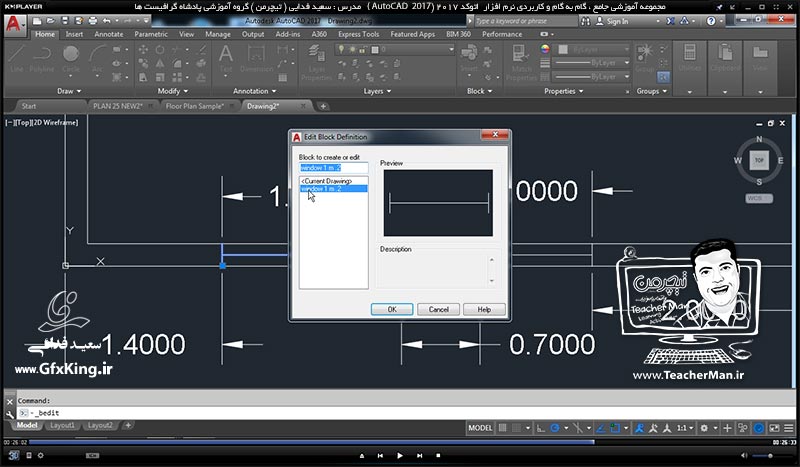Toggle grid display in status bar
Image resolution: width=800 pixels, height=467 pixels.
[503, 428]
